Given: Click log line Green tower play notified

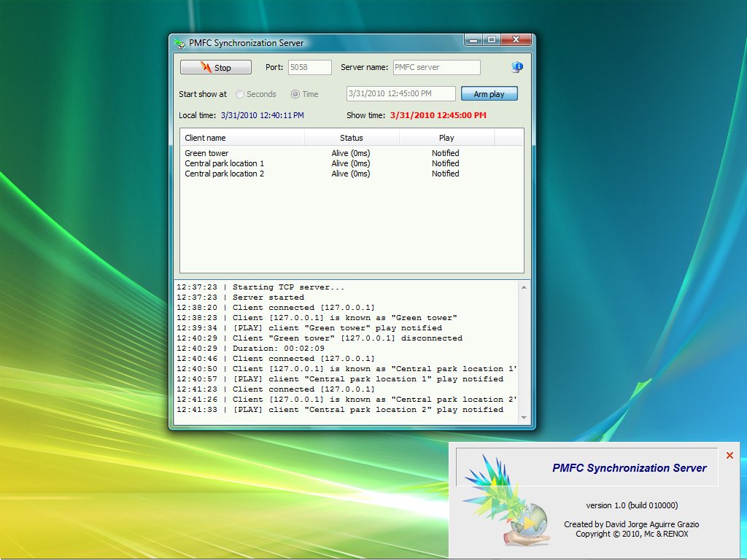Looking at the screenshot, I should click(x=309, y=327).
